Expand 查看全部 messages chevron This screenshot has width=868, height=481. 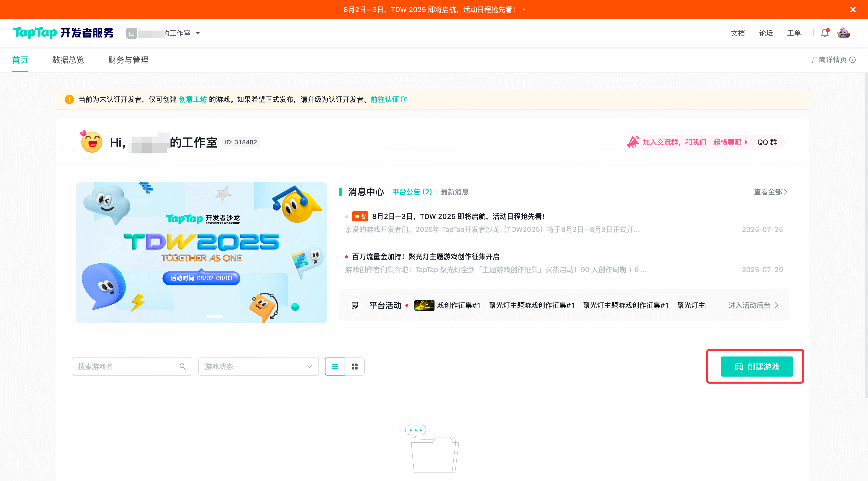[785, 192]
